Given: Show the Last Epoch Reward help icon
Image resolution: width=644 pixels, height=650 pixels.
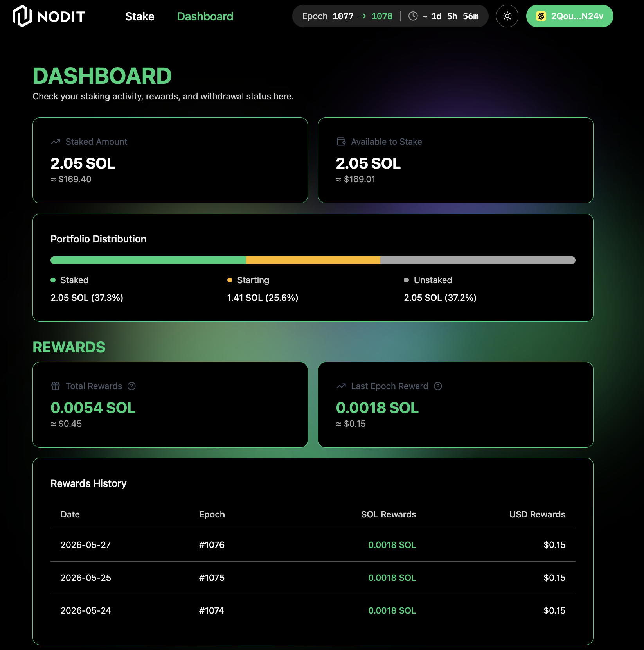Looking at the screenshot, I should point(438,386).
